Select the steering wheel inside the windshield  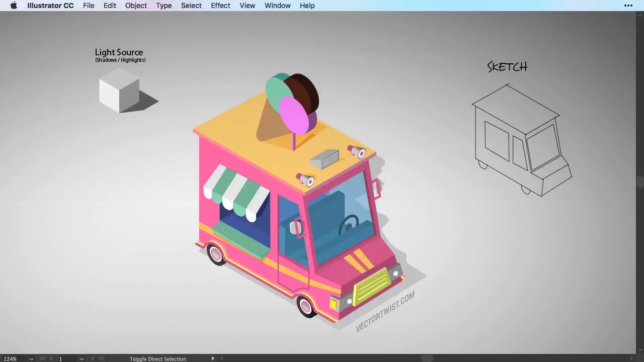click(348, 225)
